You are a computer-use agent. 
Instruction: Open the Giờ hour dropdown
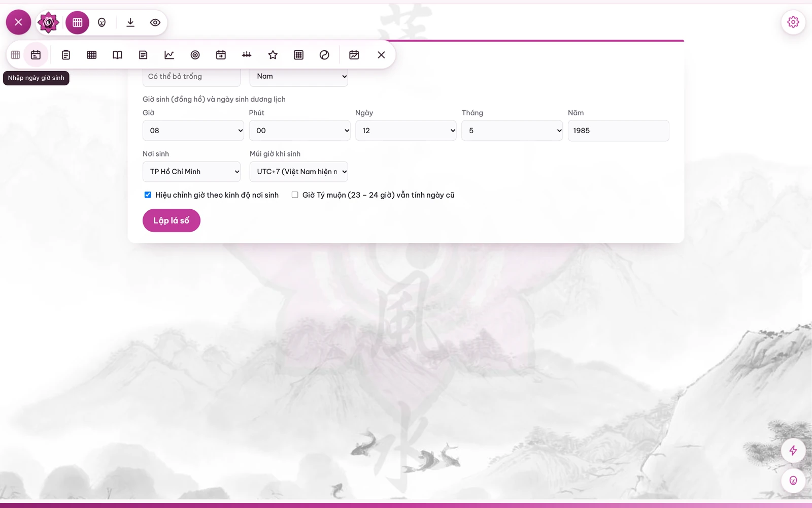pyautogui.click(x=193, y=131)
